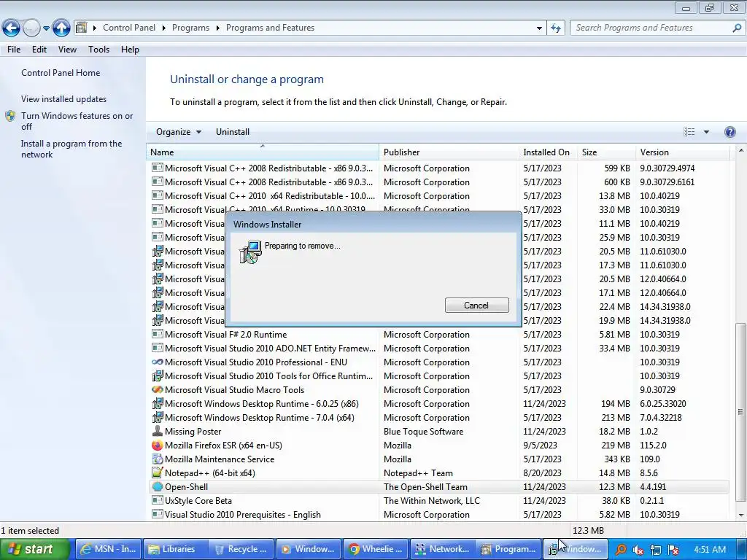The image size is (747, 560).
Task: Click the blue Help question mark icon
Action: point(729,132)
